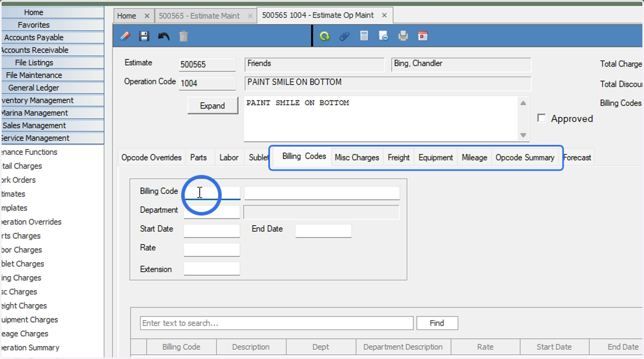Click the Estimate number field 500565
This screenshot has width=644, height=359.
tap(207, 64)
